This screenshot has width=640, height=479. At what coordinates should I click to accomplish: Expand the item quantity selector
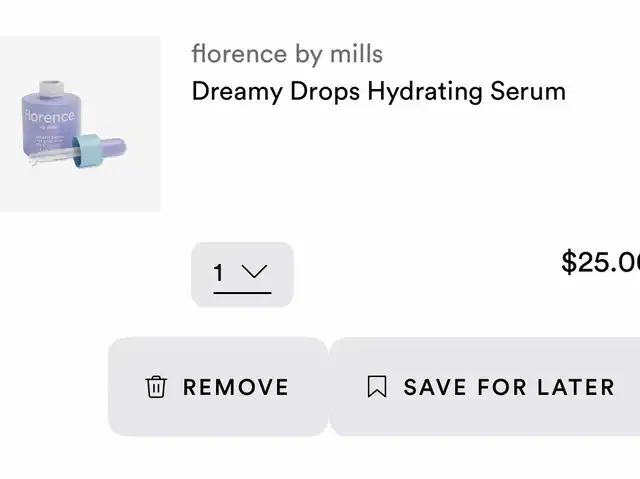click(x=242, y=274)
